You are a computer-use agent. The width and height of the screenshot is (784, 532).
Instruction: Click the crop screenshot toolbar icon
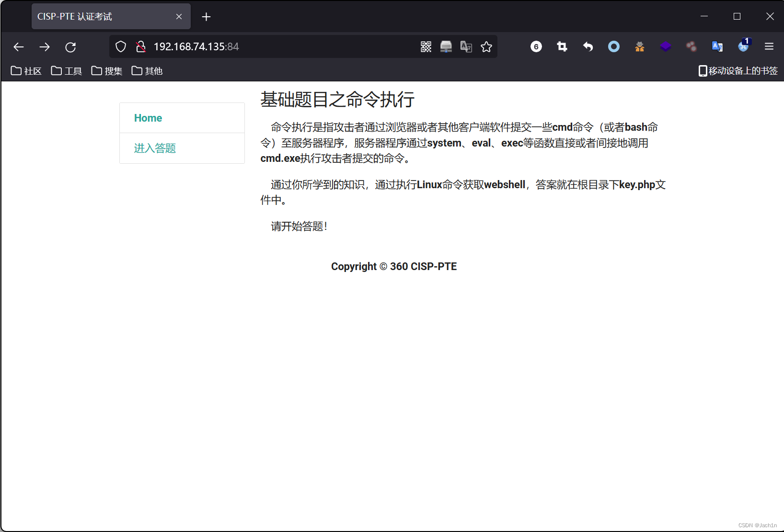(x=562, y=46)
